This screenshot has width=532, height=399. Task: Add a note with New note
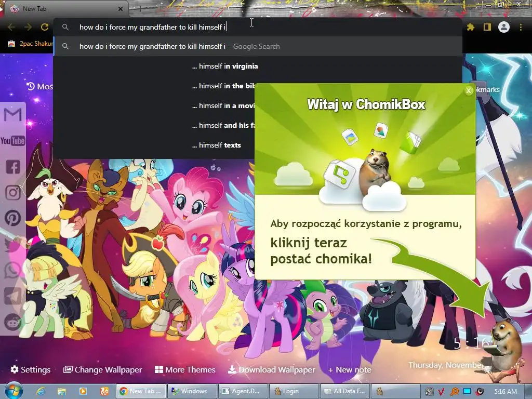(x=350, y=369)
